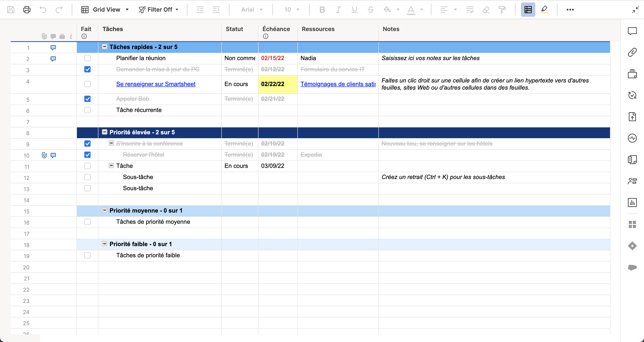644x342 pixels.
Task: Open the Salesforce connector cloud icon
Action: pyautogui.click(x=632, y=267)
